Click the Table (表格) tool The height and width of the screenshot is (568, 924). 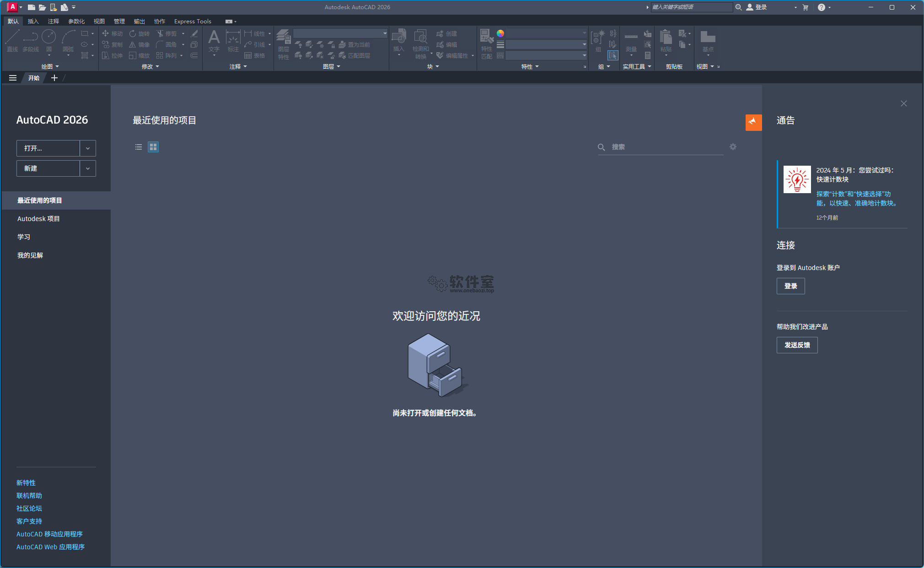(x=254, y=55)
